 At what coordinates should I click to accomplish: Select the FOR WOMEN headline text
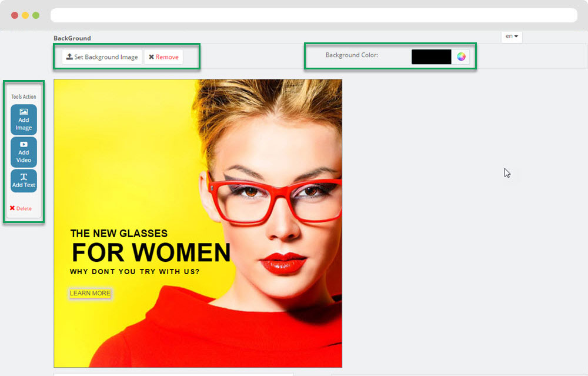(151, 252)
